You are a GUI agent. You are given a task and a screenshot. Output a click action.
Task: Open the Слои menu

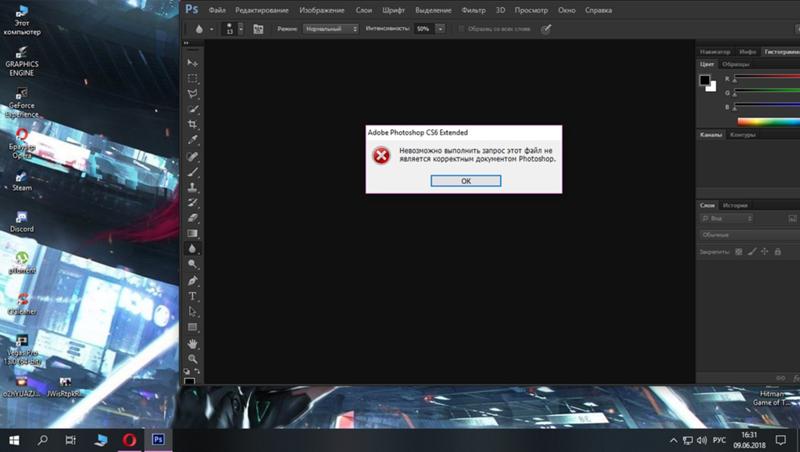[364, 10]
